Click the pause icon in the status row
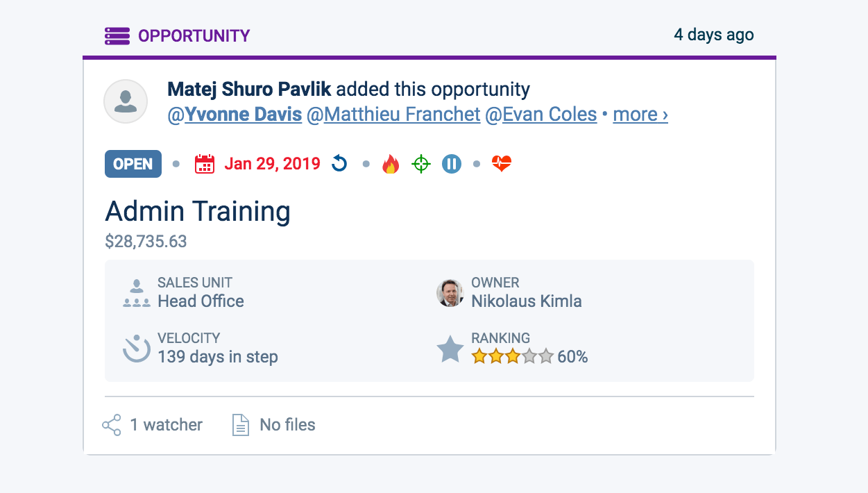The width and height of the screenshot is (868, 493). (452, 164)
